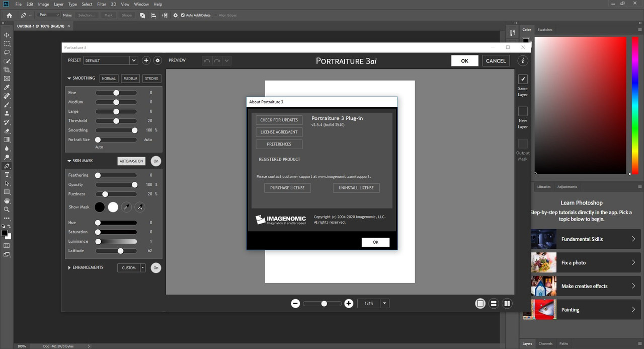Select the Eyedropper tool in Photoshop toolbar
This screenshot has height=349, width=644.
[7, 87]
